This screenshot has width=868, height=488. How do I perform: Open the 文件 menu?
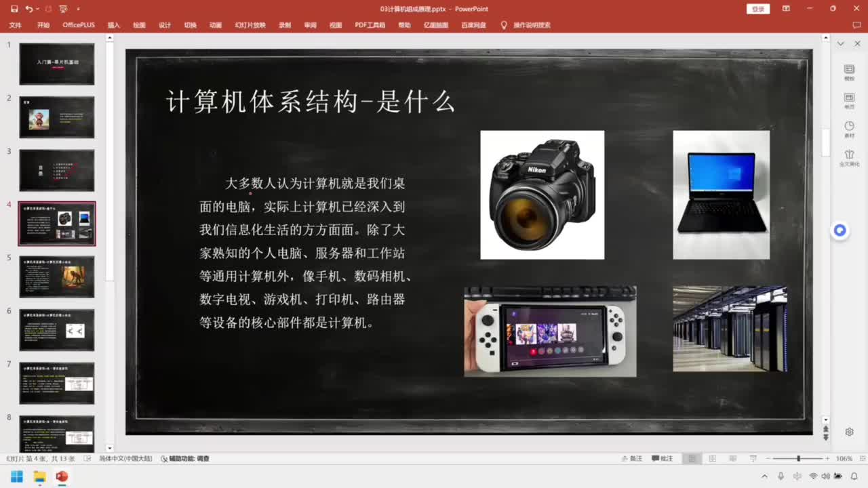click(x=16, y=25)
